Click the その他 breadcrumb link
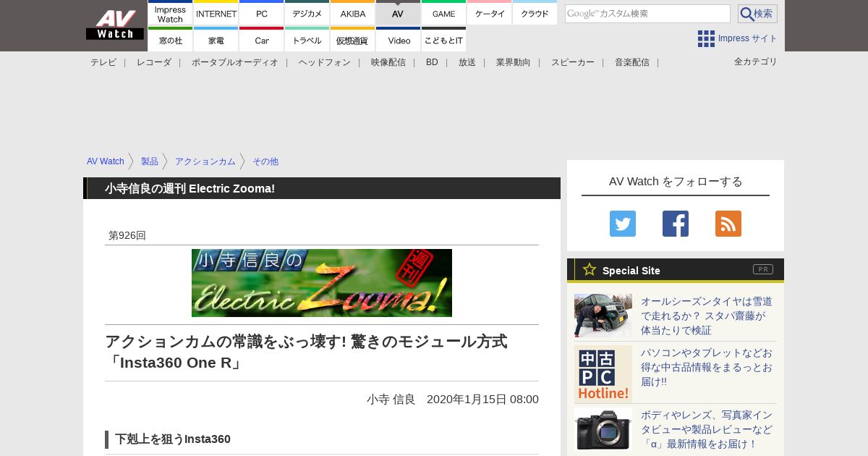 [x=265, y=161]
